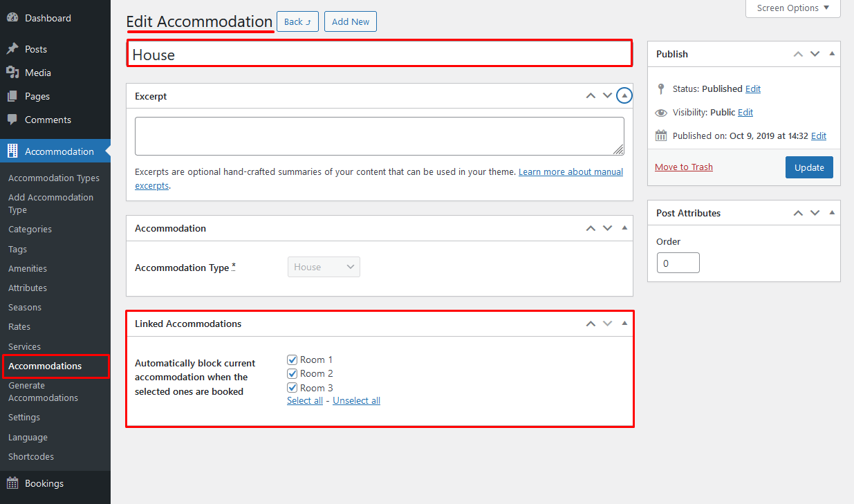The height and width of the screenshot is (504, 854).
Task: Move Excerpt panel down arrow
Action: coord(607,95)
